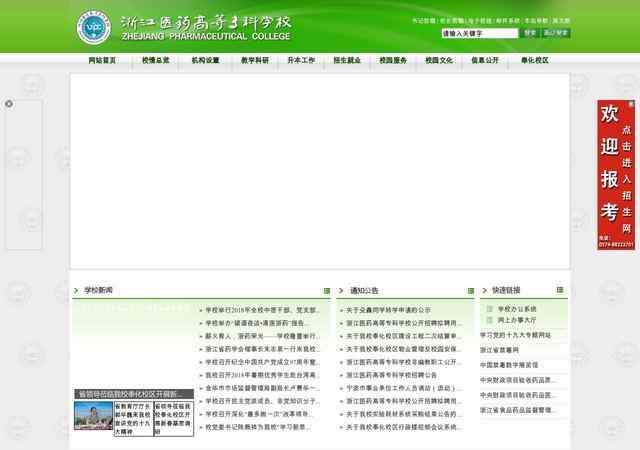Viewport: 640px width, 450px height.
Task: Open news about 浙江省药学会理事长 visit
Action: 262,349
